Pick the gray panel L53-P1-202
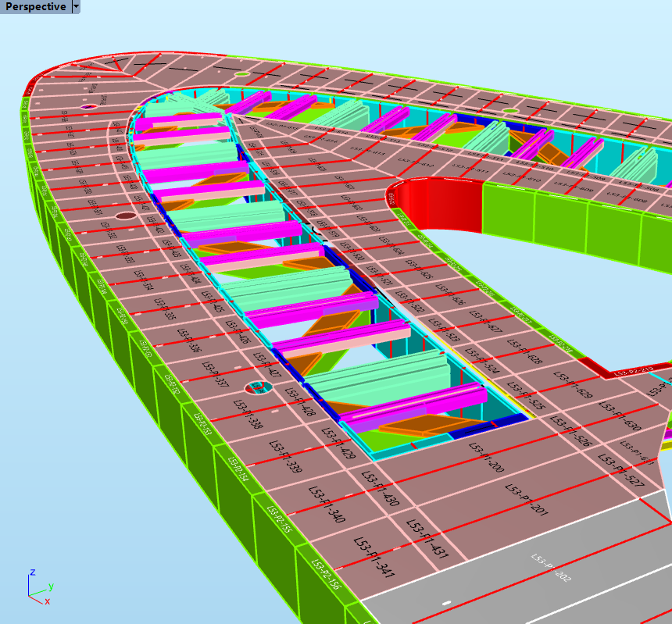The image size is (672, 624). coord(552,569)
